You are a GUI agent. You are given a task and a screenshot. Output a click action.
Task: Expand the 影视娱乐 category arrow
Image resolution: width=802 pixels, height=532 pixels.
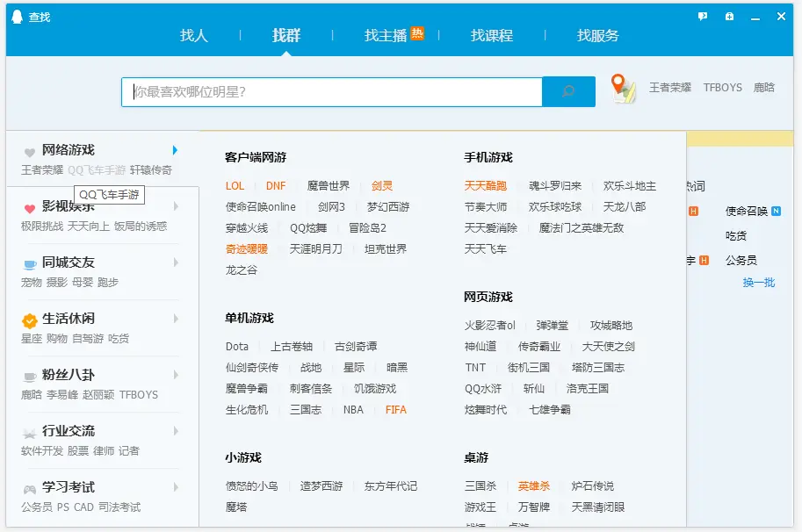(x=176, y=206)
